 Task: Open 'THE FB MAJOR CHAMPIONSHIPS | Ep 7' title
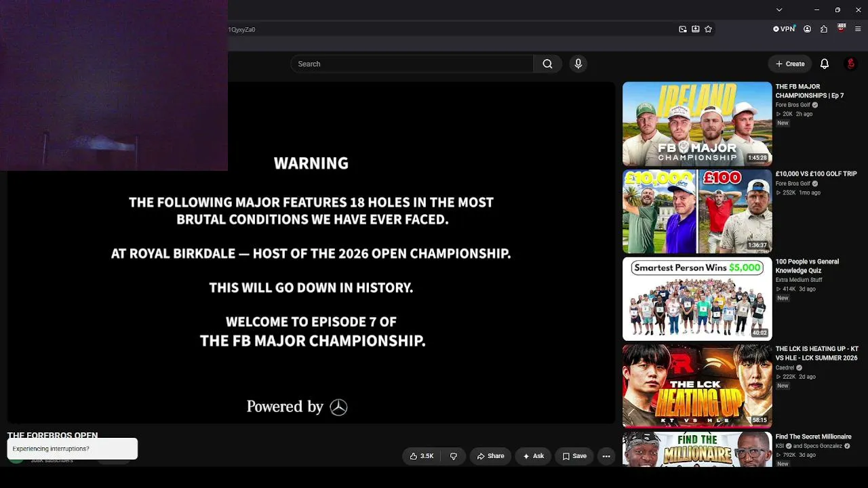(810, 91)
